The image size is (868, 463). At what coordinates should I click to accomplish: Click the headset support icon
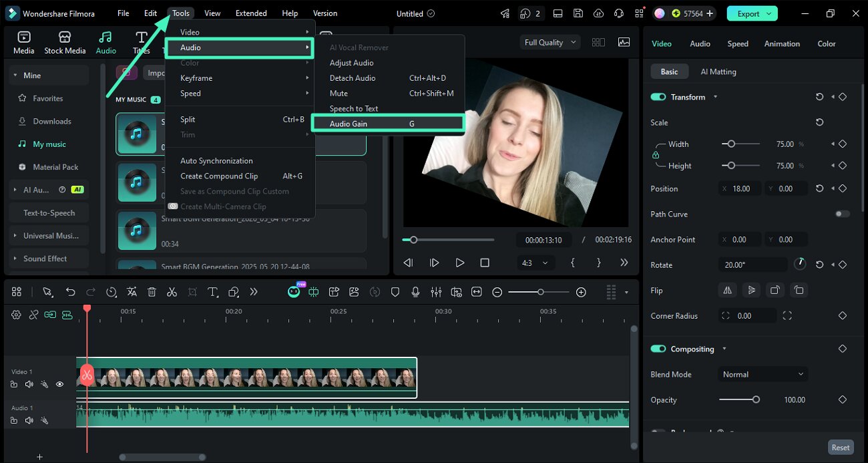(x=618, y=13)
